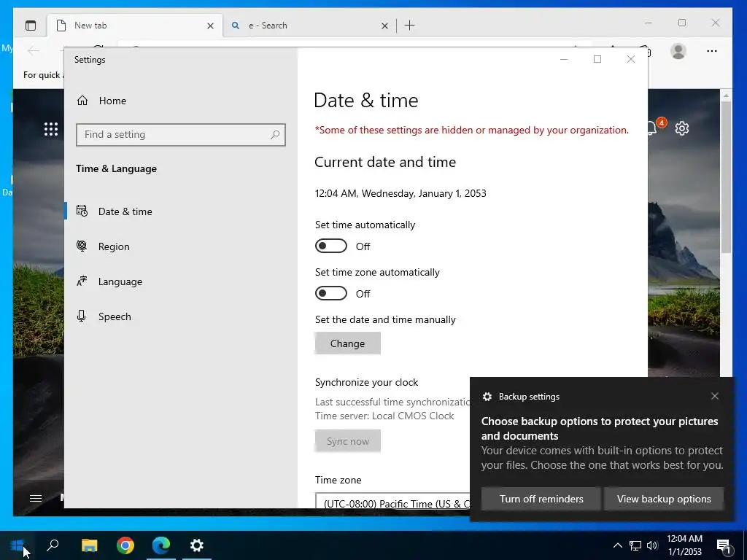Turn off backup reminders
This screenshot has height=560, width=747.
tap(541, 499)
